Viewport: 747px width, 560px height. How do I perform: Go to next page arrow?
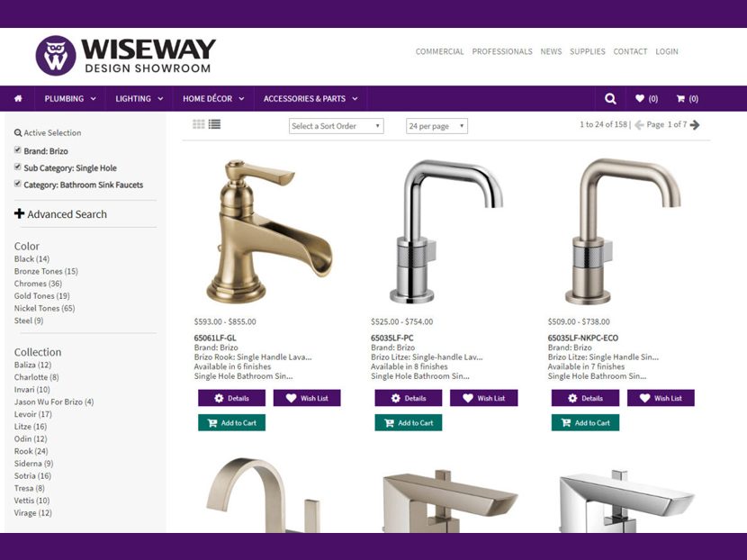[x=695, y=125]
